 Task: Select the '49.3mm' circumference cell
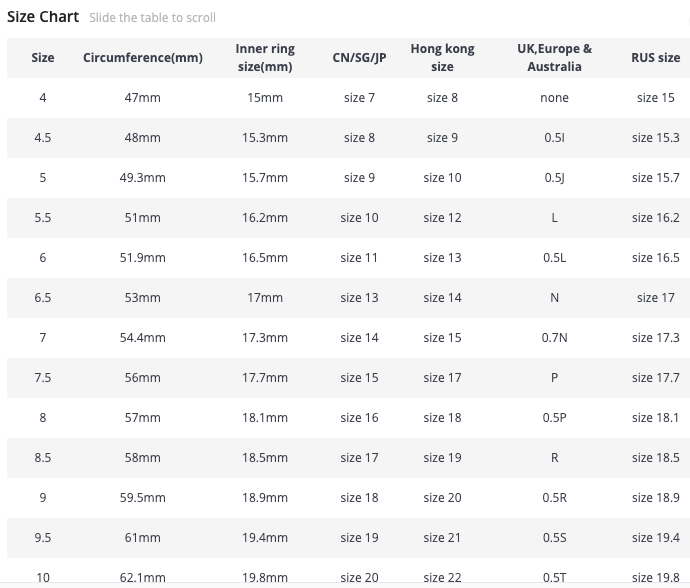(143, 178)
